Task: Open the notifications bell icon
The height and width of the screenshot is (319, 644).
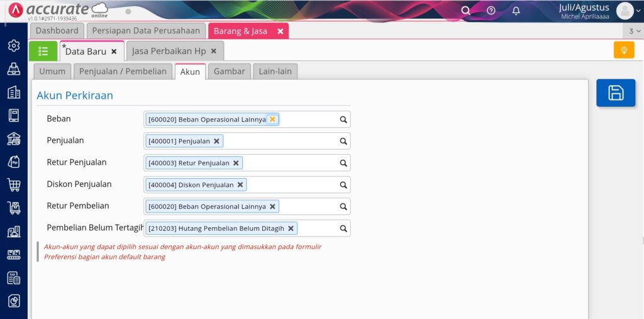Action: 516,11
